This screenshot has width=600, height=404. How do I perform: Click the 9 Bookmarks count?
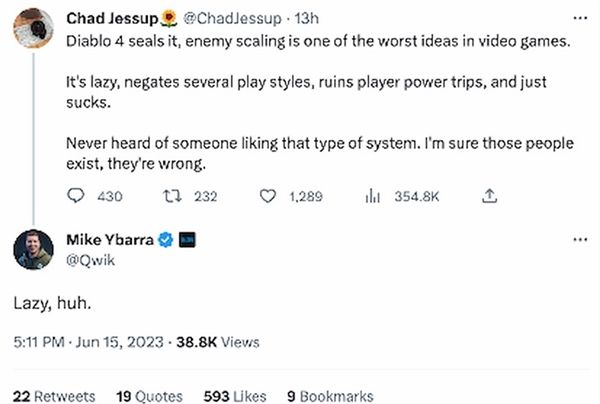(330, 396)
